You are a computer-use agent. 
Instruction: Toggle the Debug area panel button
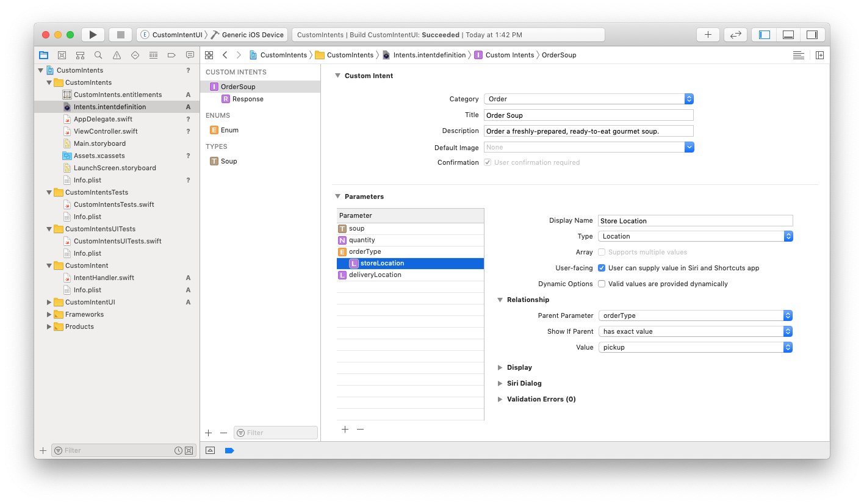pos(788,35)
